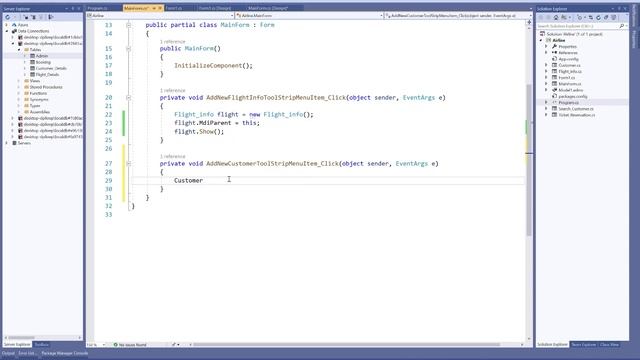Click the No issues found status indicator
The image size is (640, 360).
click(x=130, y=345)
